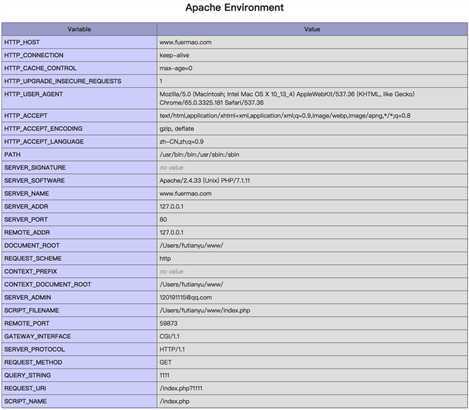Select the "CGI/1.1" value
This screenshot has width=469, height=410.
[169, 337]
